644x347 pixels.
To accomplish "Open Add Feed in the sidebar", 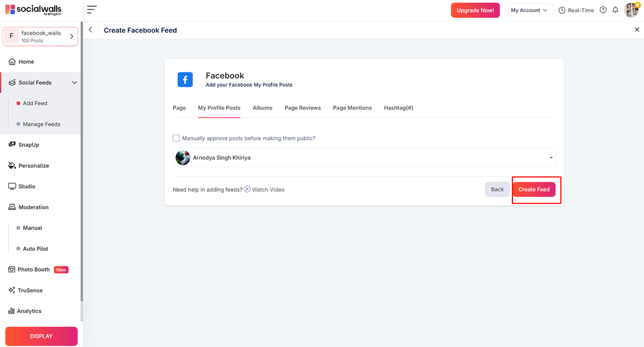I will pyautogui.click(x=35, y=103).
